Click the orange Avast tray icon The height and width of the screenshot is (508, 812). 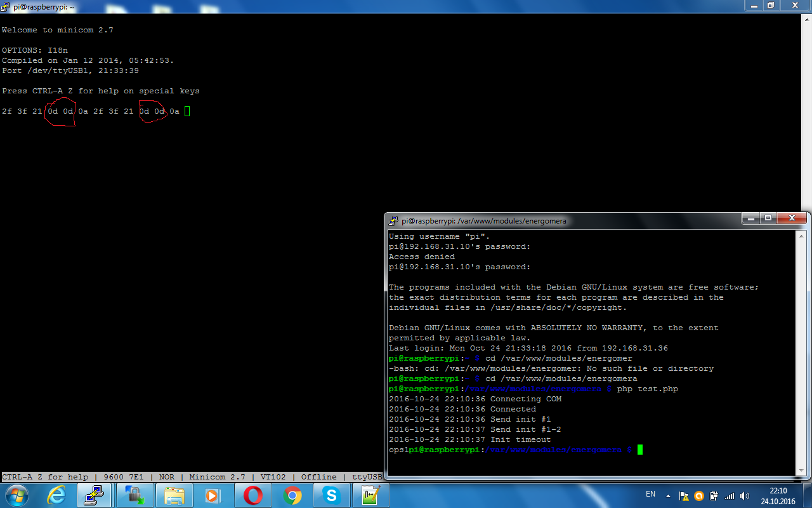tap(699, 496)
